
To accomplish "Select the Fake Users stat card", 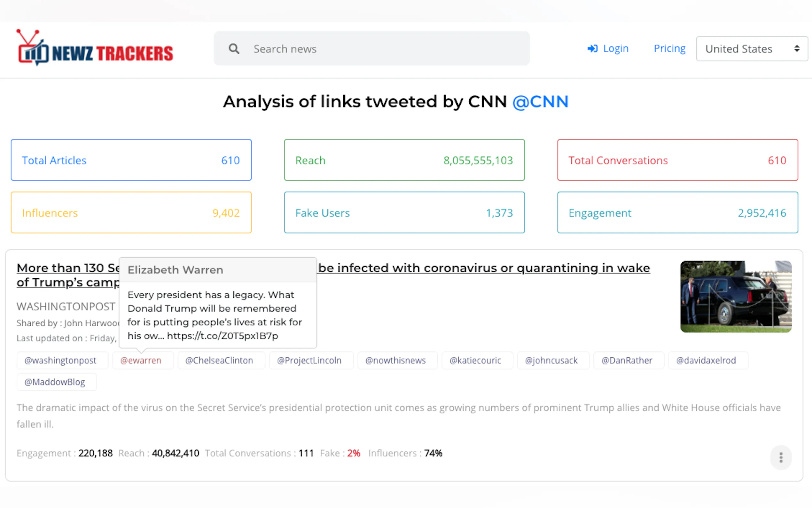I will (x=404, y=213).
